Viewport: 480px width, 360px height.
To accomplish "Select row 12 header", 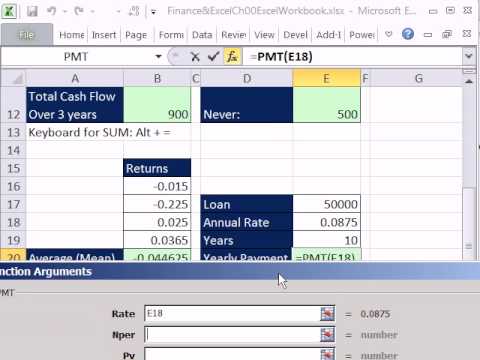I will (x=13, y=105).
